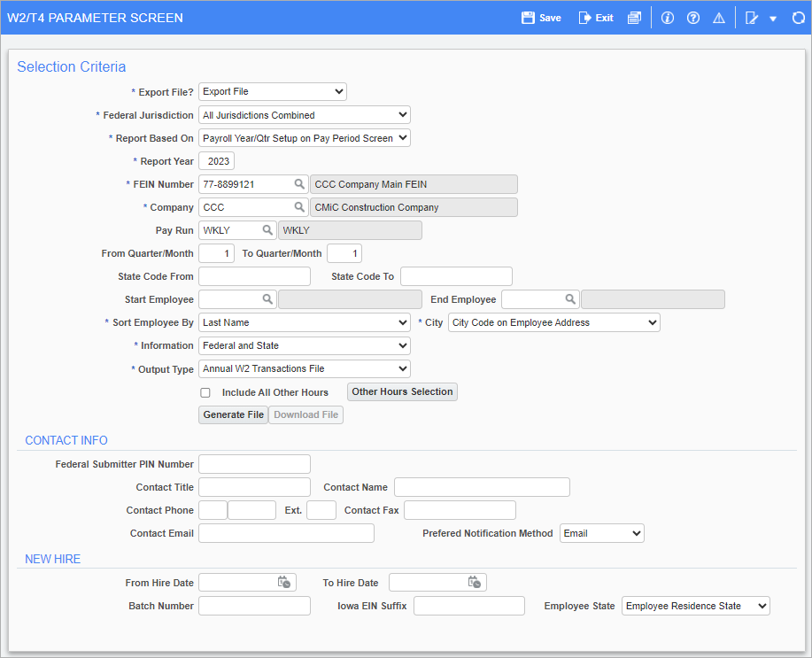This screenshot has width=812, height=658.
Task: Click the Ext. field
Action: 321,510
